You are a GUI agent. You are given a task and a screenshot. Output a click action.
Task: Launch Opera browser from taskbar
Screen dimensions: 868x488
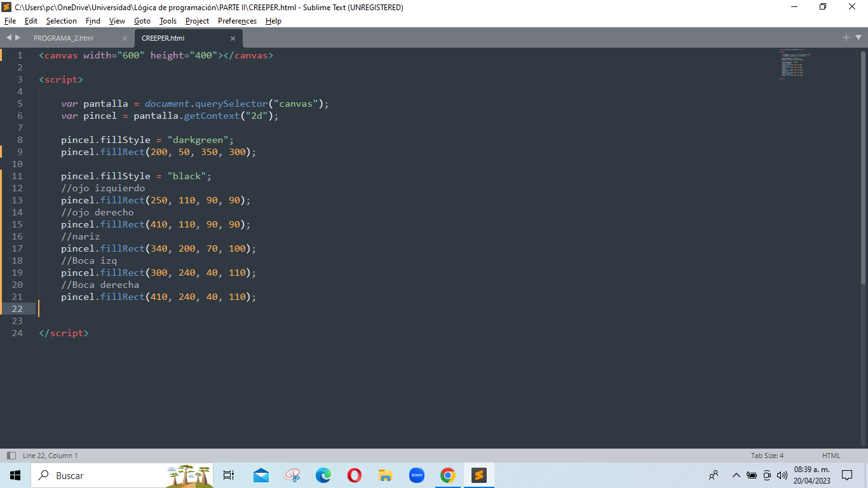click(355, 475)
